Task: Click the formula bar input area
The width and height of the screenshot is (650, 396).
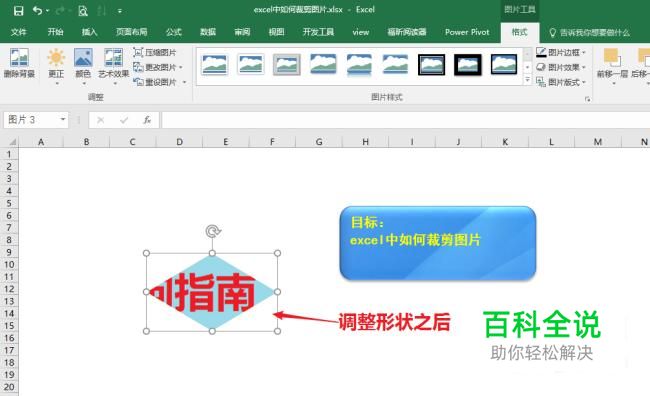Action: [405, 120]
